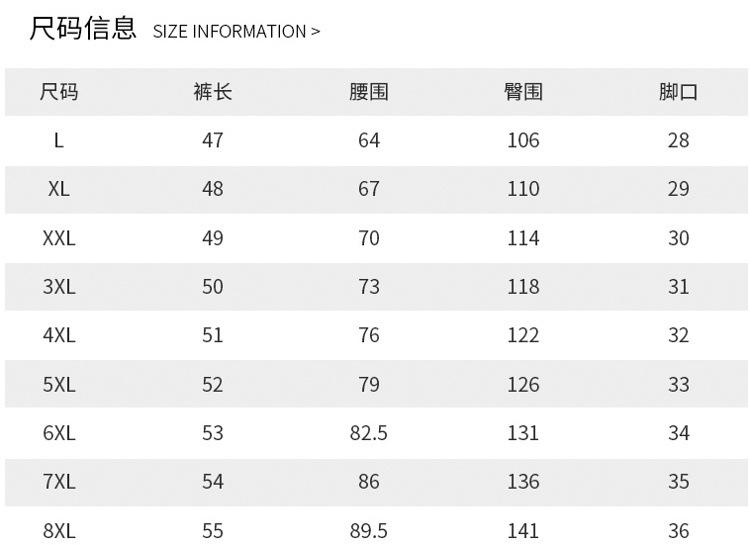
Task: Select the leg opening value 36
Action: tap(678, 530)
